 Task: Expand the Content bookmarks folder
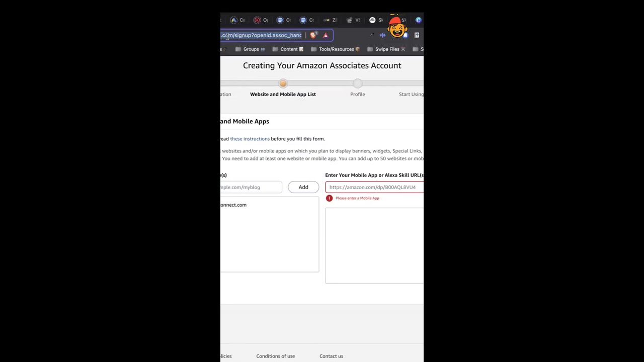click(x=289, y=49)
